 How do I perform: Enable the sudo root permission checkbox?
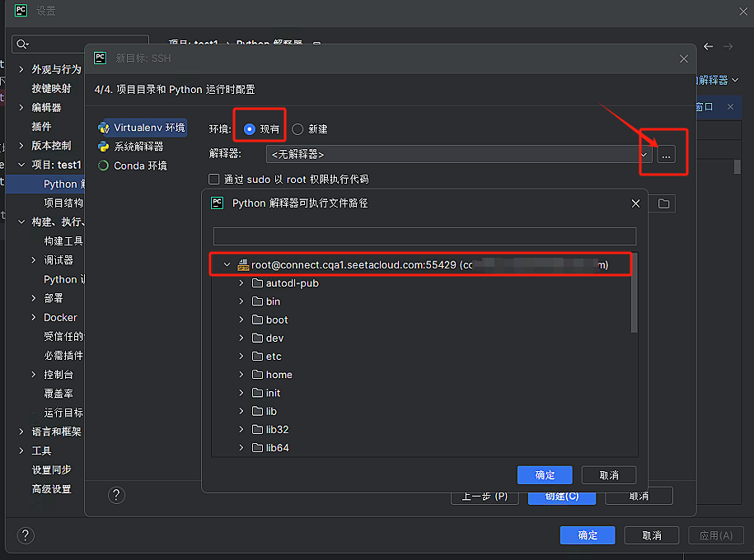(214, 180)
